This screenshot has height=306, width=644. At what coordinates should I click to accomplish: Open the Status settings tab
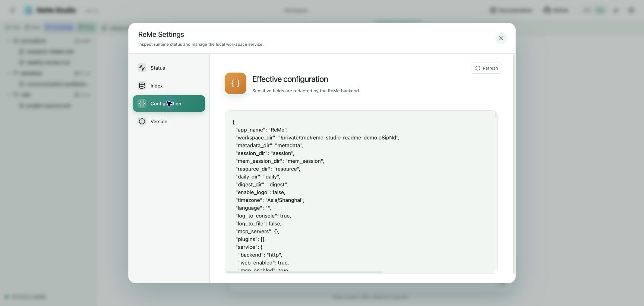point(169,68)
